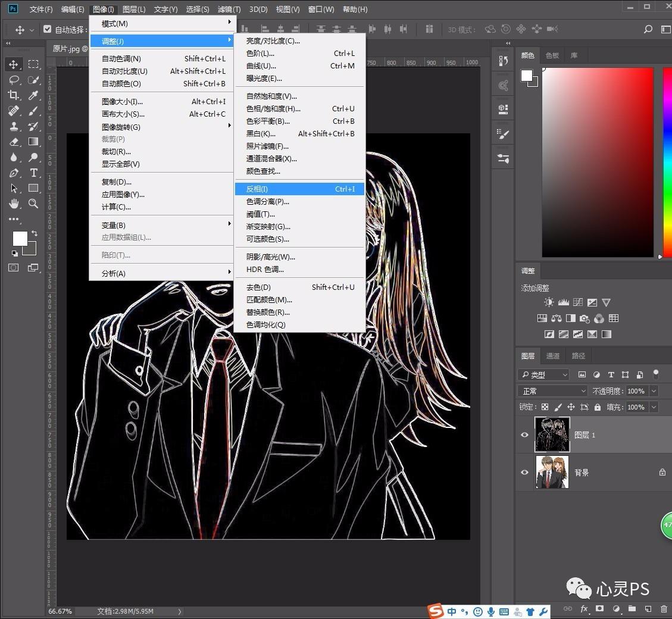Open the layer blend mode 正常 dropdown
The width and height of the screenshot is (672, 619).
[554, 391]
